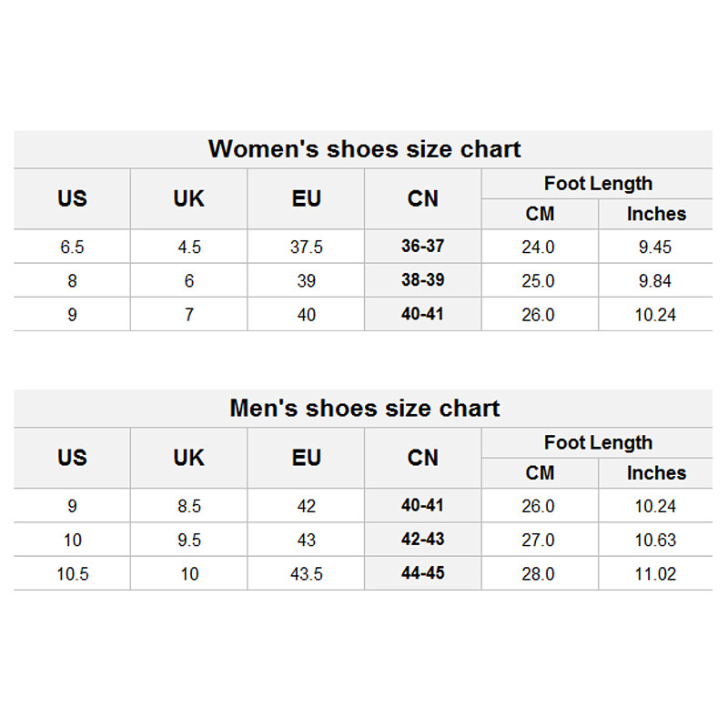Click the EU header in women's chart

[x=306, y=198]
